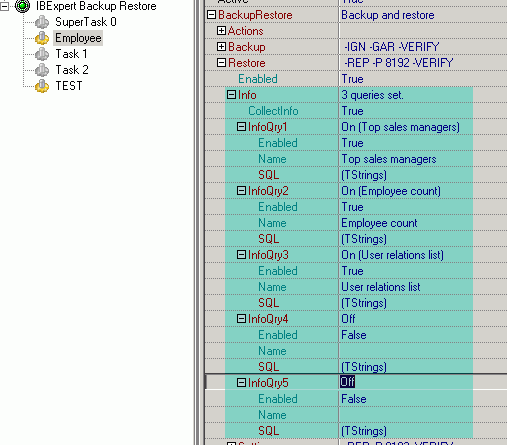Open the InfoQry5 SQL (TStrings) value
Screen dimensions: 507x445
tap(364, 431)
